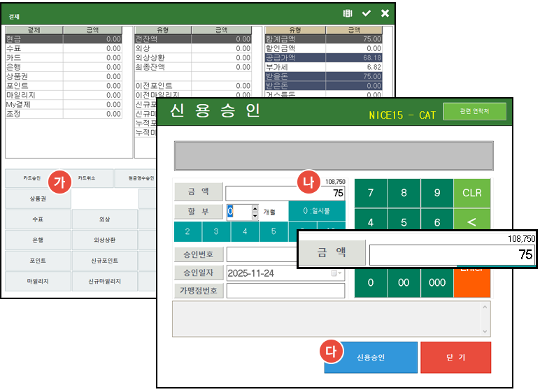Click the 가맹점번호 input field

coord(285,291)
